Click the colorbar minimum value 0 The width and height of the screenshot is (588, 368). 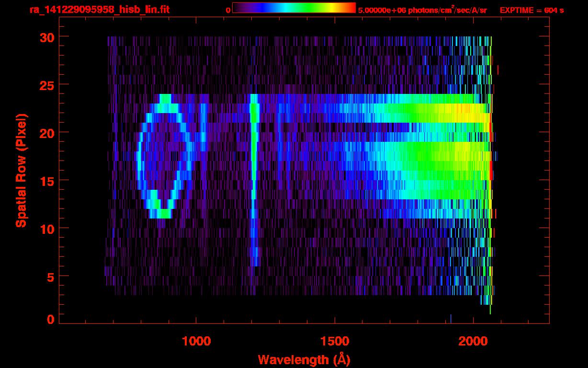(228, 10)
